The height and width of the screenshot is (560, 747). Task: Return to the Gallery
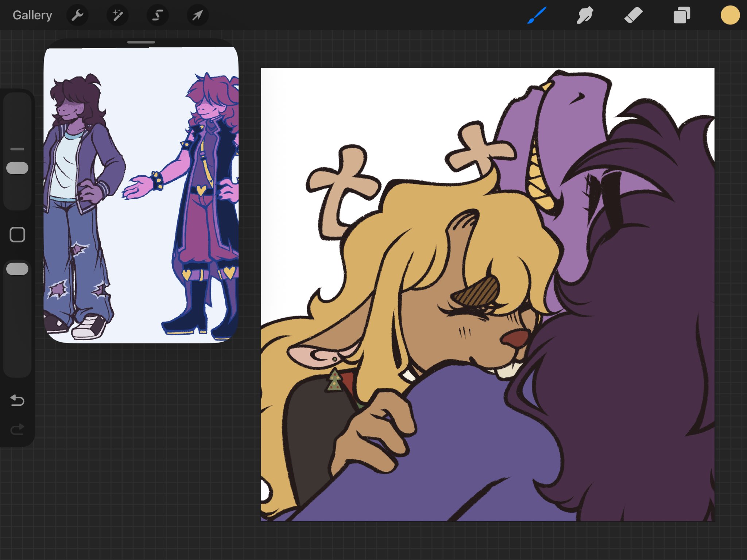point(32,15)
